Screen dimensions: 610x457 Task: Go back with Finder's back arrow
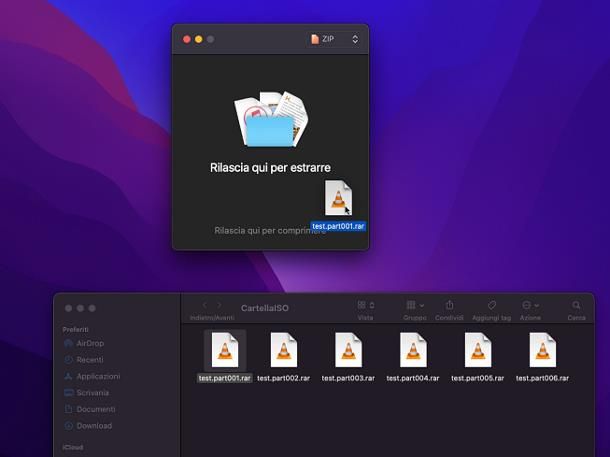[x=205, y=305]
